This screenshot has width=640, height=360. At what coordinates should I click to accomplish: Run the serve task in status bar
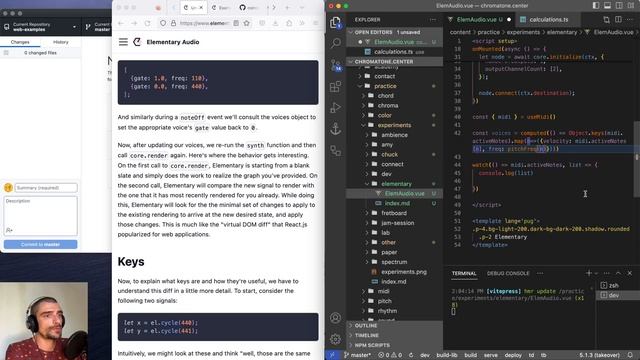[x=491, y=355]
